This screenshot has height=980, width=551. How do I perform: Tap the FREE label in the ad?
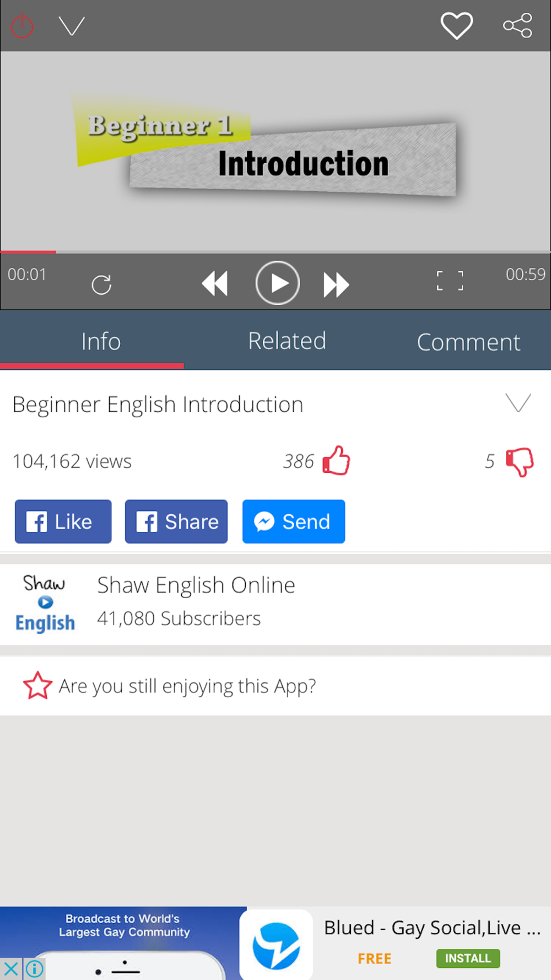[x=375, y=959]
